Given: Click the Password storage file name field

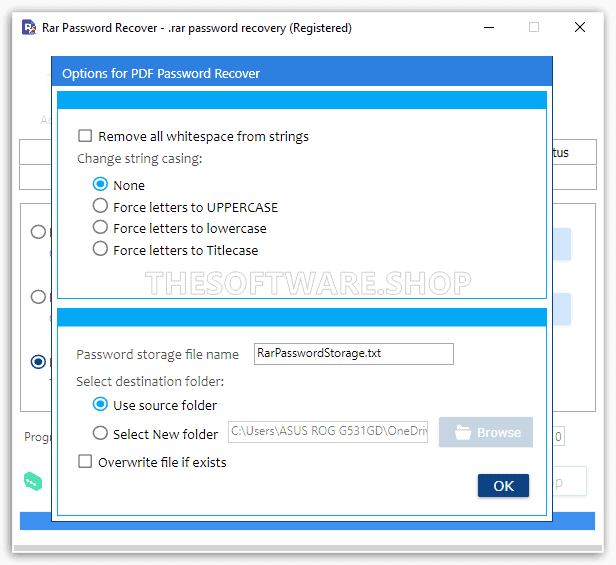Looking at the screenshot, I should (353, 354).
